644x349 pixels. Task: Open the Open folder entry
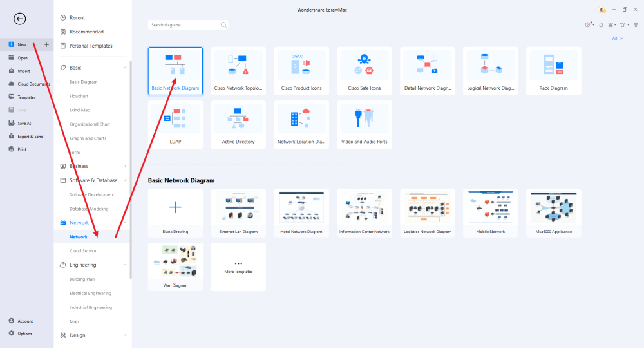18,58
